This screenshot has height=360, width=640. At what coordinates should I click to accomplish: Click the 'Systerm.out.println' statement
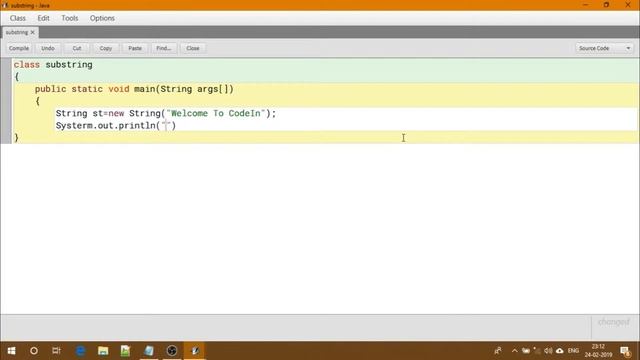(x=105, y=126)
